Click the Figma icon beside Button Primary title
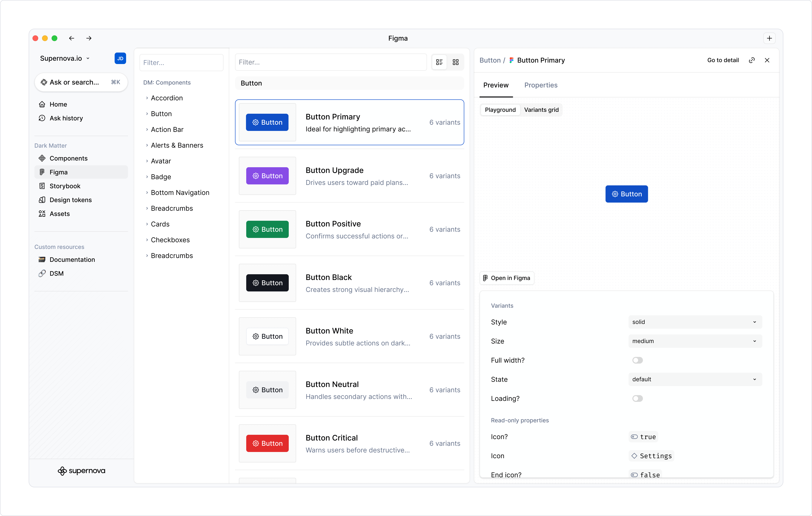The image size is (812, 516). (511, 60)
